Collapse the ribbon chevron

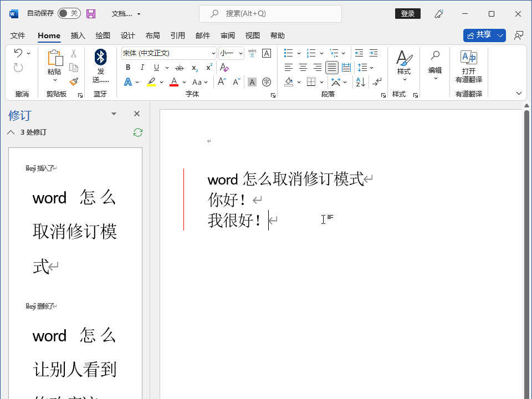click(x=519, y=93)
